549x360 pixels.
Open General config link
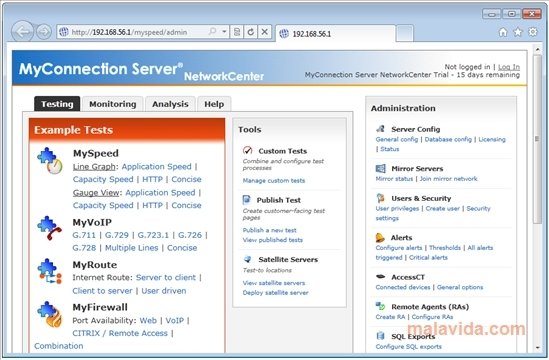click(x=397, y=139)
